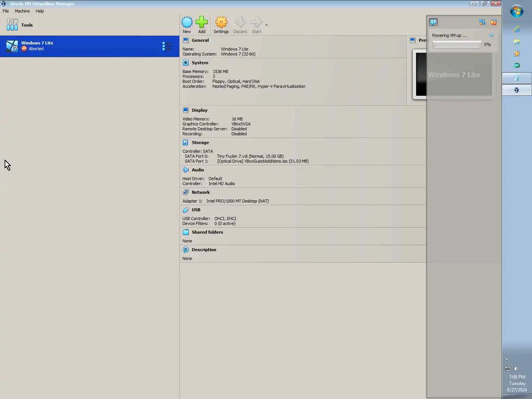Open the clock showing 7:08 PM

point(517,383)
